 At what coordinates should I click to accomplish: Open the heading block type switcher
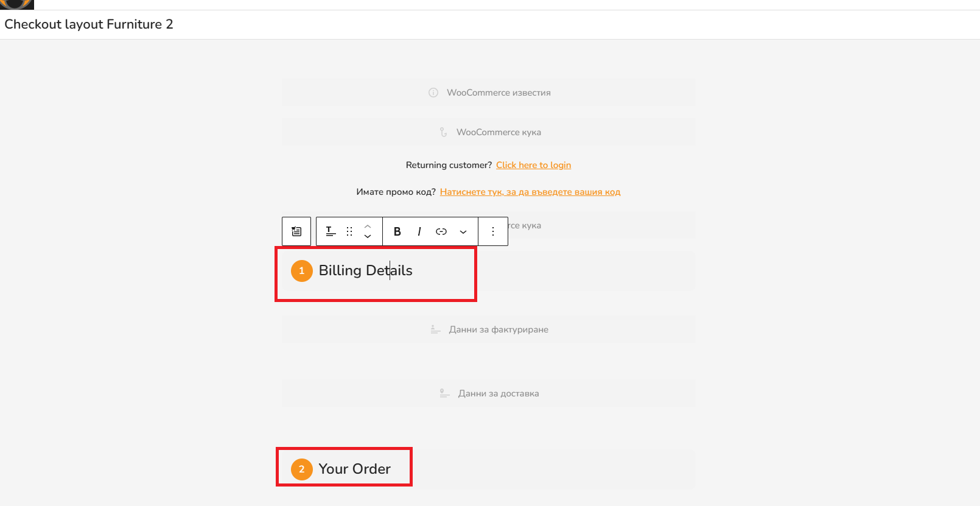click(331, 231)
